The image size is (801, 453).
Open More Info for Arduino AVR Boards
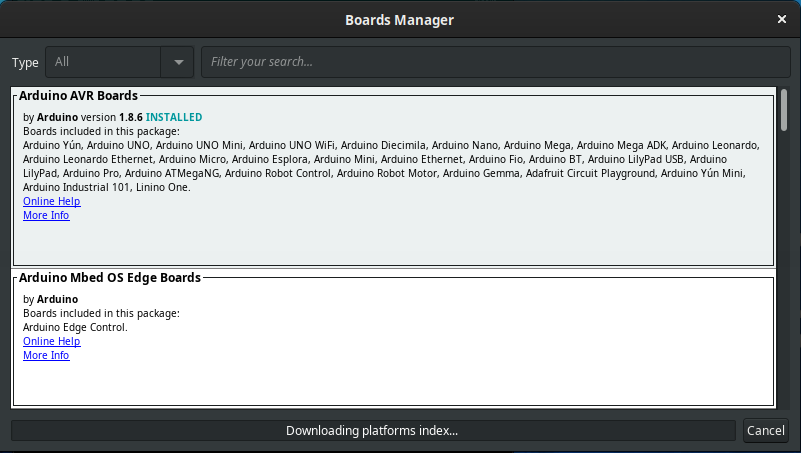coord(46,215)
